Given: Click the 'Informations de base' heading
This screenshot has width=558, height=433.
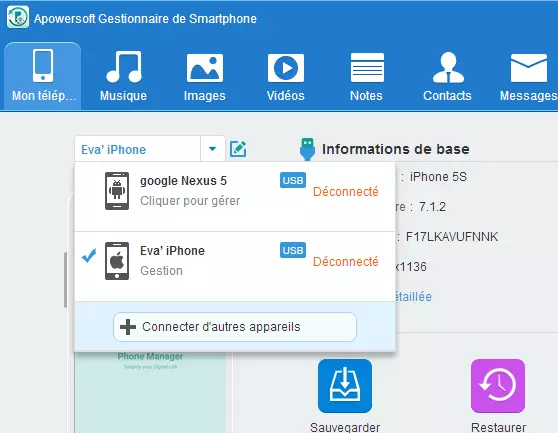Looking at the screenshot, I should click(395, 149).
